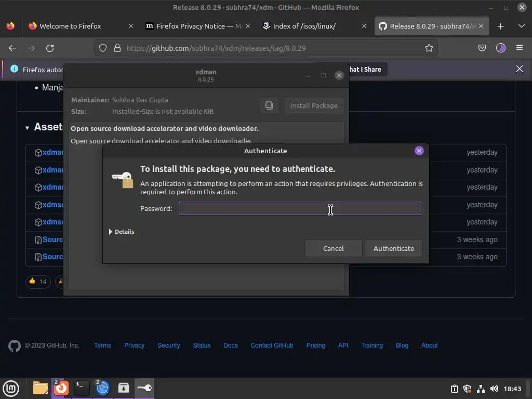Click the Authenticate button in the dialog
This screenshot has width=532, height=399.
point(394,248)
